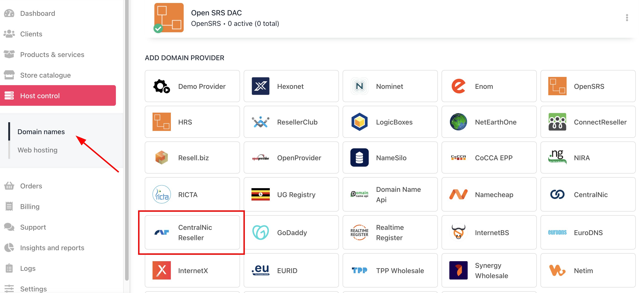This screenshot has width=644, height=293.
Task: Select the Host control menu item
Action: coord(58,96)
